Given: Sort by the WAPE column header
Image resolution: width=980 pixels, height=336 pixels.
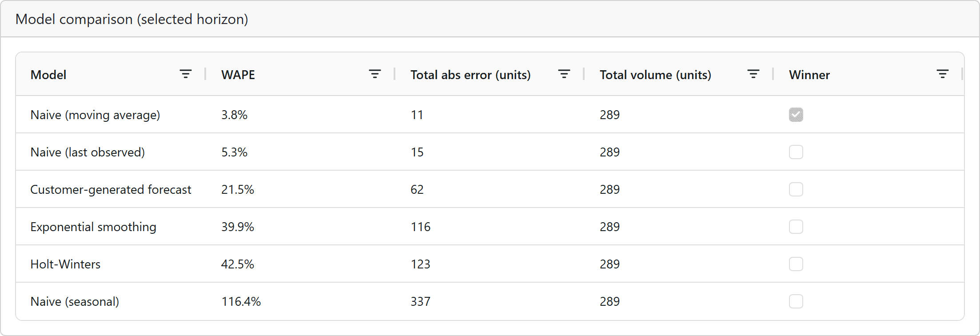Looking at the screenshot, I should [238, 75].
